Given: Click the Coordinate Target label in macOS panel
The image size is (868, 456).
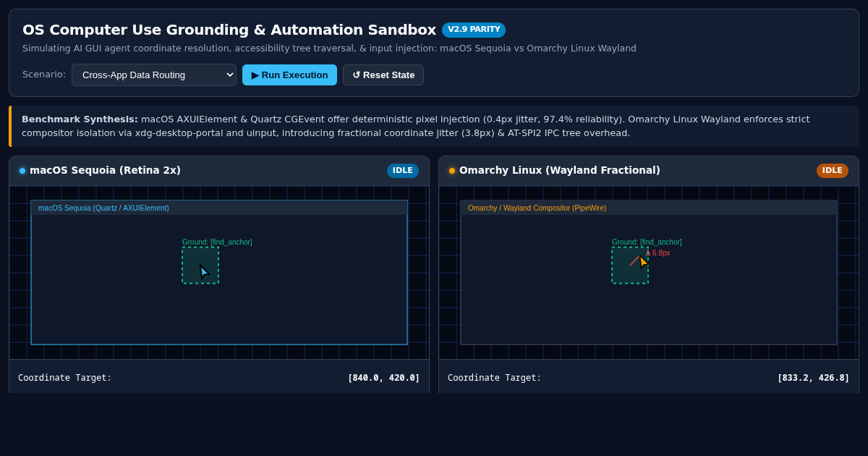Looking at the screenshot, I should (x=65, y=378).
